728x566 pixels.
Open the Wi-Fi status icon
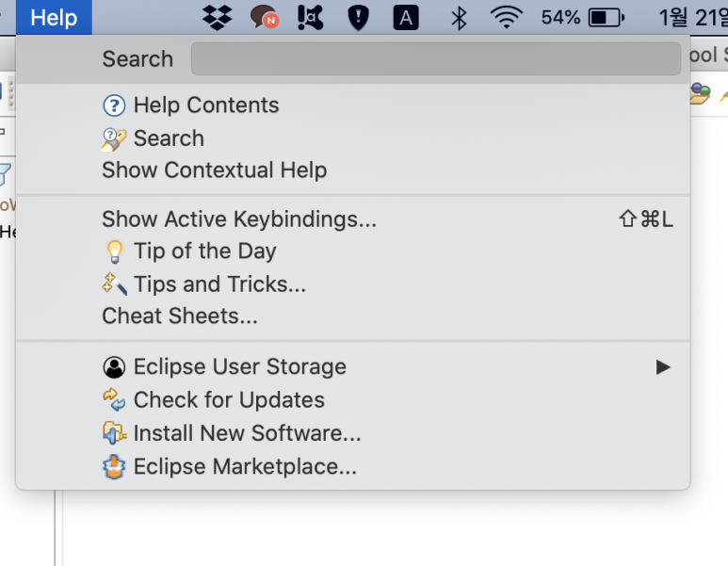pyautogui.click(x=507, y=18)
